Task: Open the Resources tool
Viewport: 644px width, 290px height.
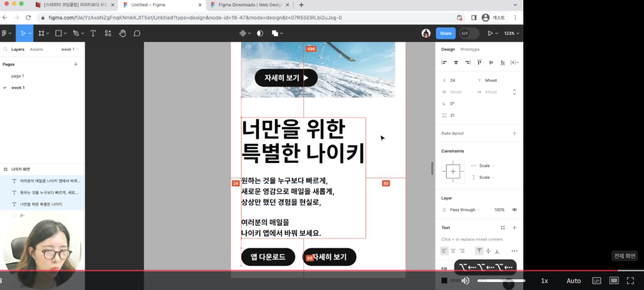Action: (108, 33)
